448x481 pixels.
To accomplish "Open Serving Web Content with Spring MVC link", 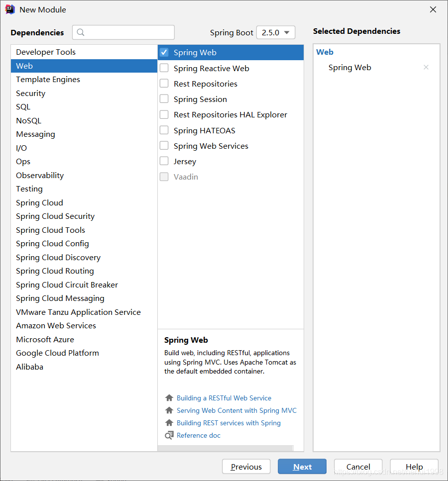I will click(x=237, y=410).
